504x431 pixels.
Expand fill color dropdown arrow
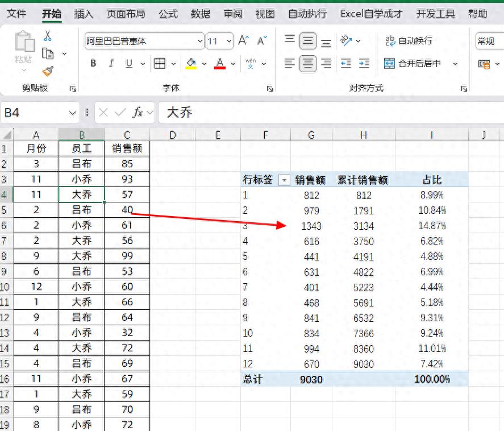[204, 64]
